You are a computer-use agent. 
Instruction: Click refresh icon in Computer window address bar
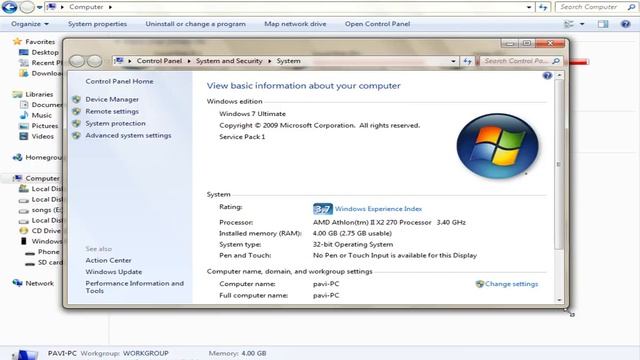tap(543, 7)
